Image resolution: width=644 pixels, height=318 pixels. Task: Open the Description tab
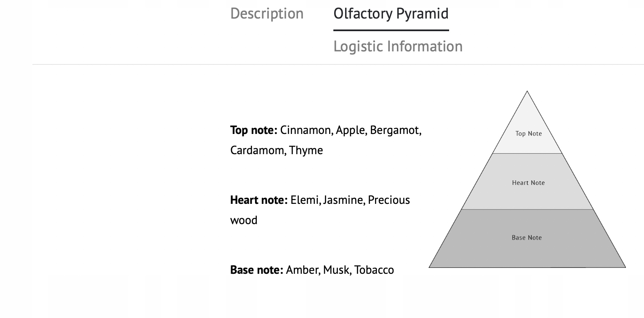(267, 13)
